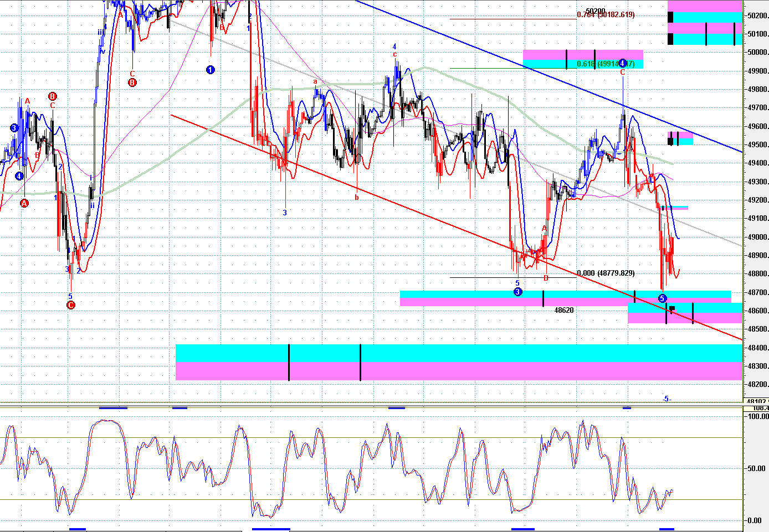
Task: Select the blue circled 5 wave marker
Action: [x=663, y=298]
